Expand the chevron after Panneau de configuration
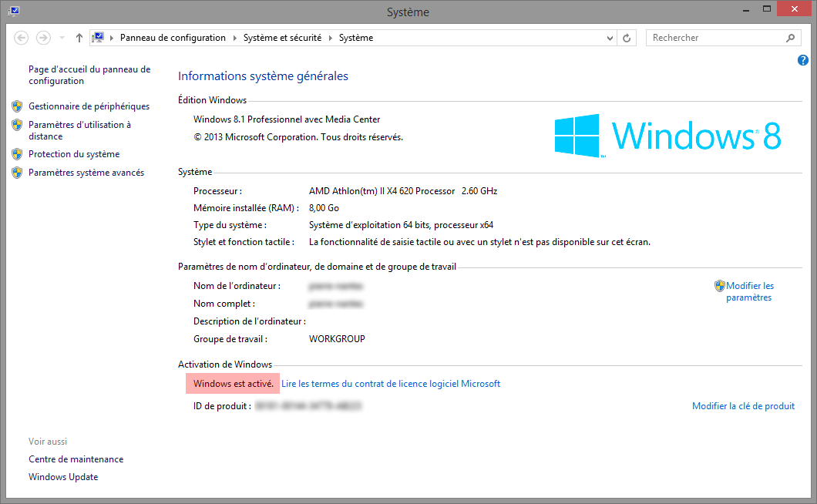The height and width of the screenshot is (504, 817). 234,38
